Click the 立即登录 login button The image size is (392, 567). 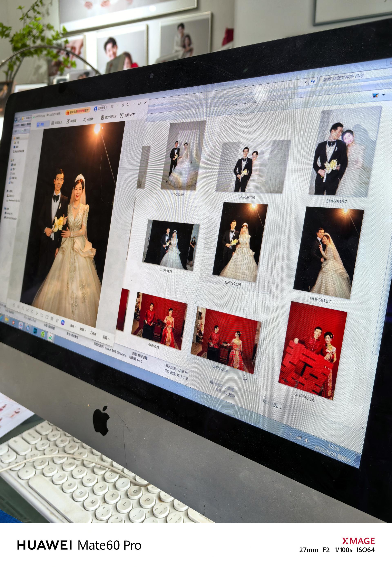[100, 108]
